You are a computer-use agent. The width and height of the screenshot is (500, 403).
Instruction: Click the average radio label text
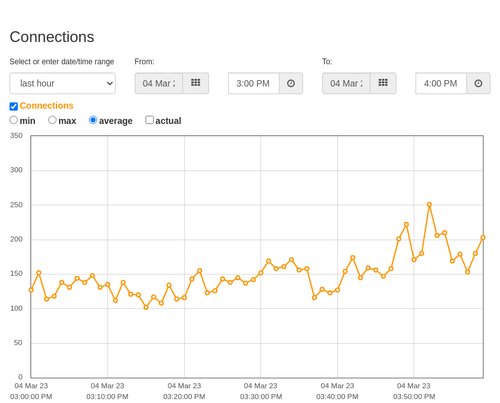(116, 121)
